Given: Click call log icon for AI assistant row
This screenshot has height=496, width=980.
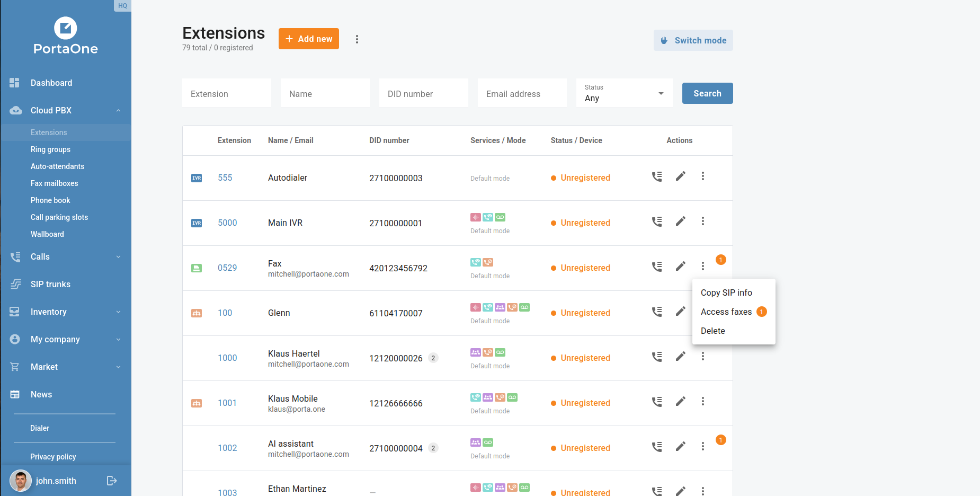Looking at the screenshot, I should (x=657, y=447).
